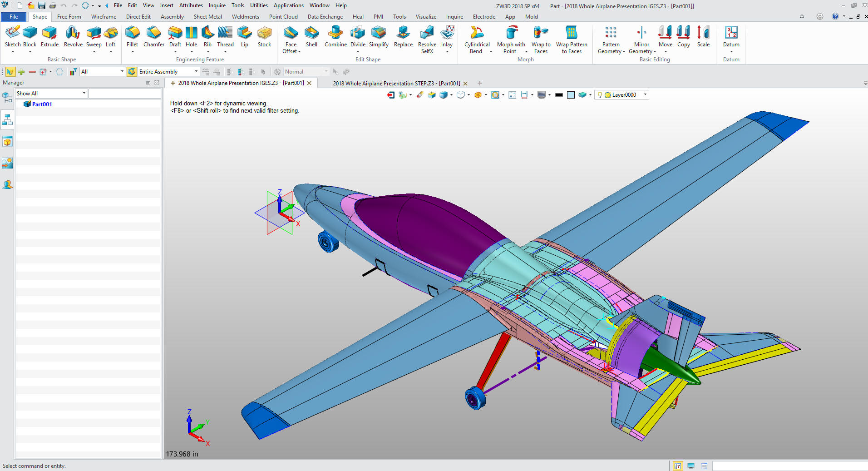Choose the Chamfer tool
The width and height of the screenshot is (868, 471).
(154, 36)
